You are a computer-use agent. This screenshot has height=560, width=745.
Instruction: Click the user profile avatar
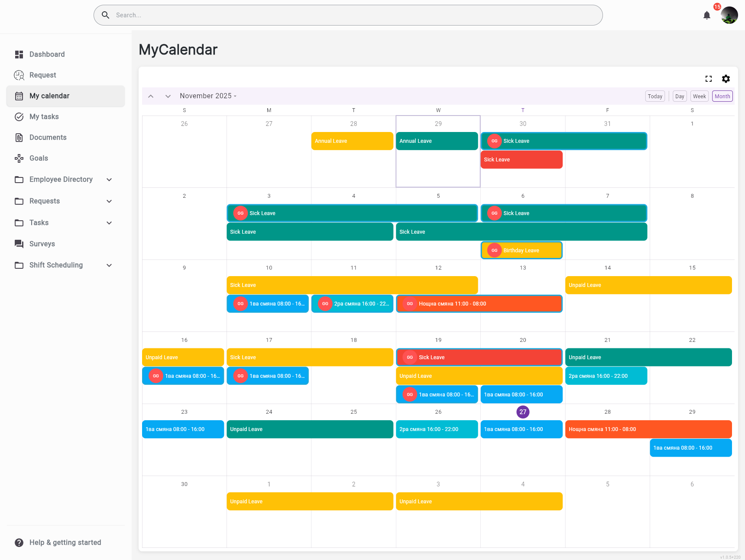[x=729, y=16]
